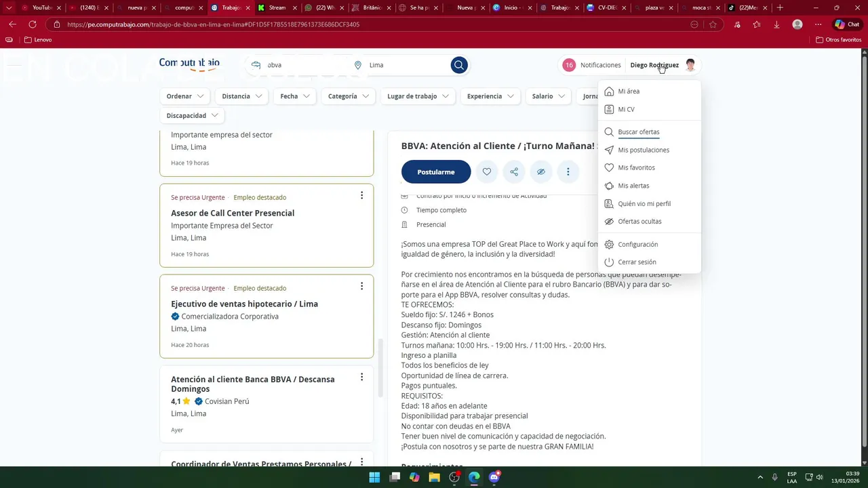Click the browser back arrow
The height and width of the screenshot is (488, 868).
click(x=12, y=24)
